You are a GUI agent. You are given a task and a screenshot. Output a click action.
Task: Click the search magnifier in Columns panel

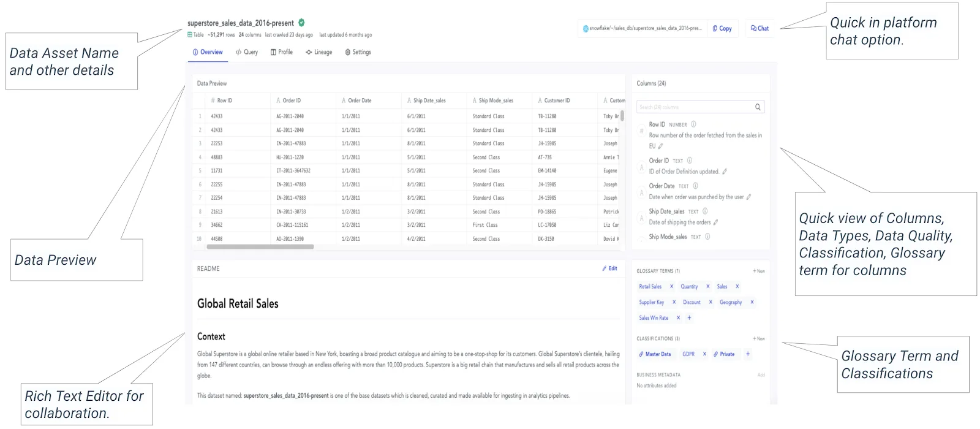[758, 107]
